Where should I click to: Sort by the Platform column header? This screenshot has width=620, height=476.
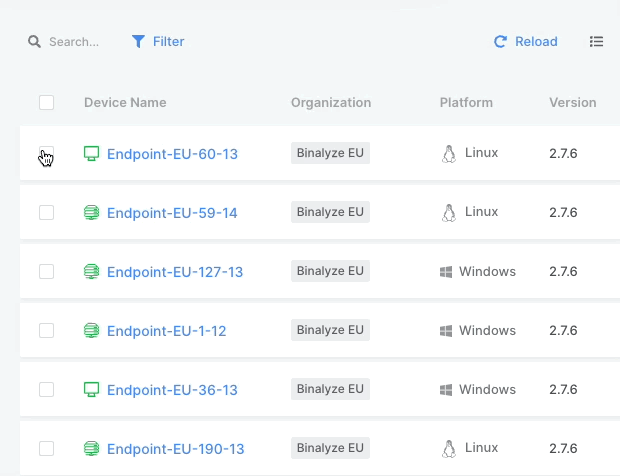(x=466, y=102)
